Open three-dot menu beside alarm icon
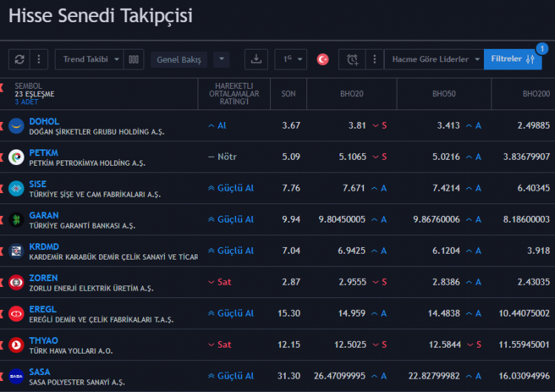 coord(374,59)
